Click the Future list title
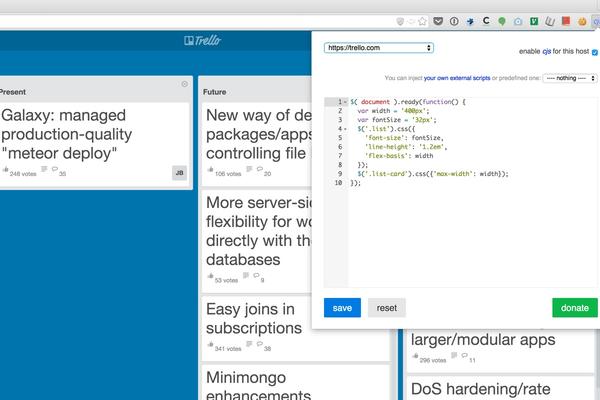Screen dimensions: 600x400 [x=215, y=92]
